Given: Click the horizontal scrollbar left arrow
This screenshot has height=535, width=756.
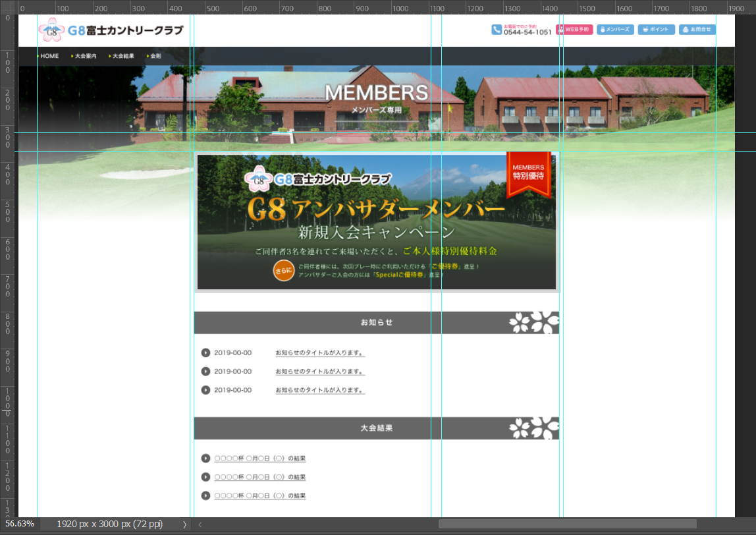Looking at the screenshot, I should (200, 524).
